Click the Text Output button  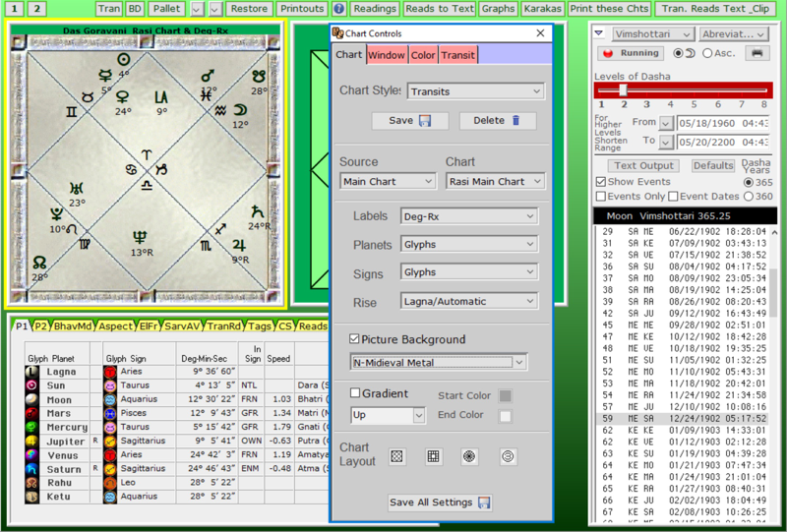pyautogui.click(x=644, y=166)
